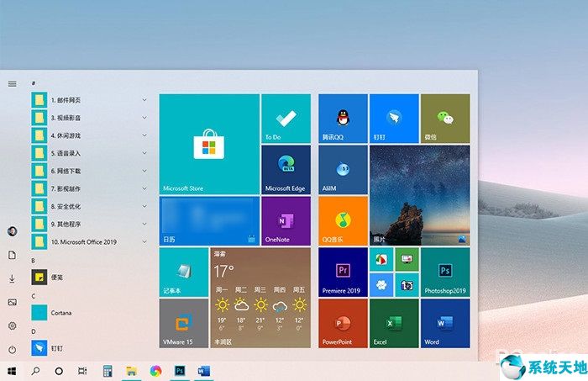The image size is (588, 381).
Task: Launch the AliIM tile
Action: 343,170
